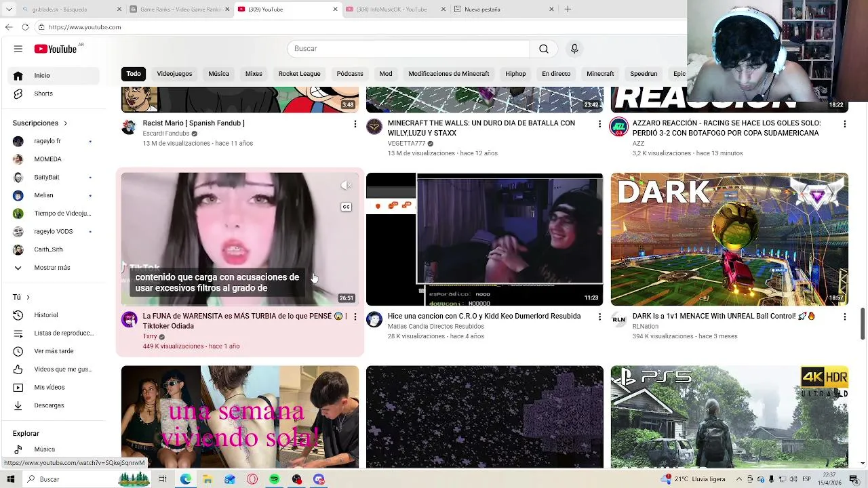The image size is (868, 488).
Task: Open options menu for AZZARO REACCIÓN video
Action: 844,124
